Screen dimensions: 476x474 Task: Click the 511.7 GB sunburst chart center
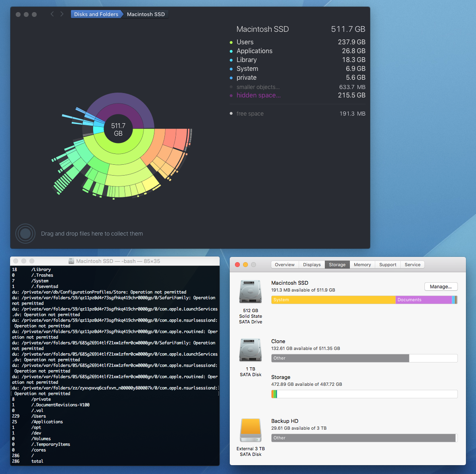tap(118, 130)
